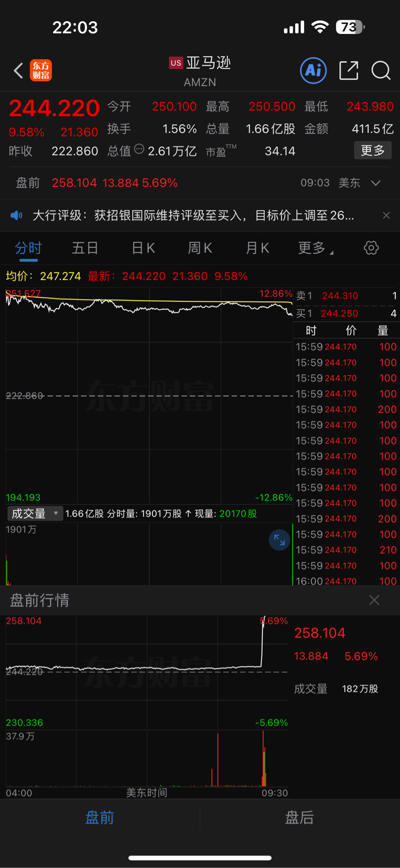Image resolution: width=400 pixels, height=868 pixels.
Task: Tap the 今开 250.100 value
Action: pos(174,106)
